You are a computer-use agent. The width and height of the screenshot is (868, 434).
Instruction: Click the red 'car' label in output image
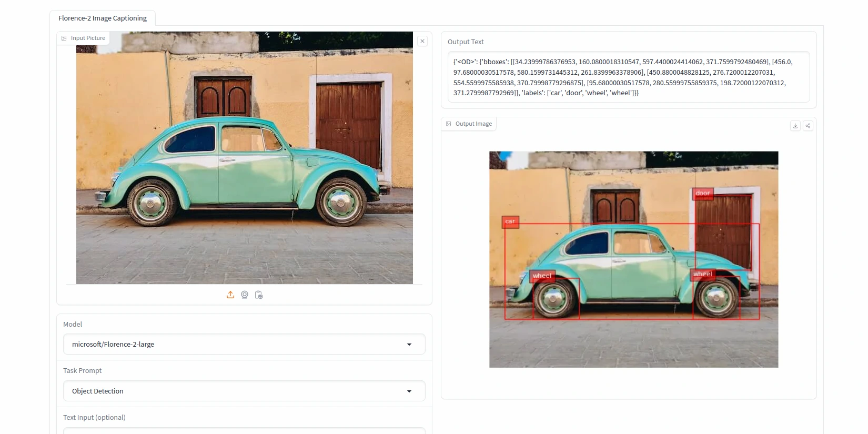click(x=510, y=221)
